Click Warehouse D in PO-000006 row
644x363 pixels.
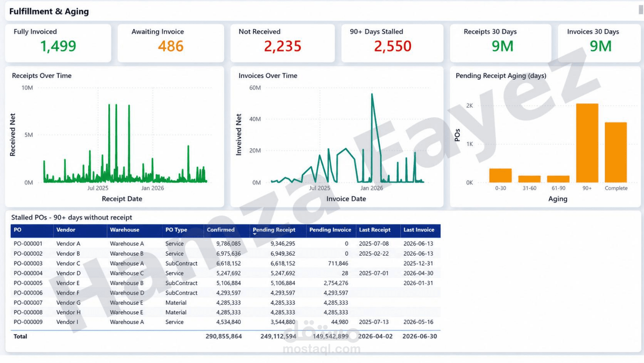tap(127, 293)
